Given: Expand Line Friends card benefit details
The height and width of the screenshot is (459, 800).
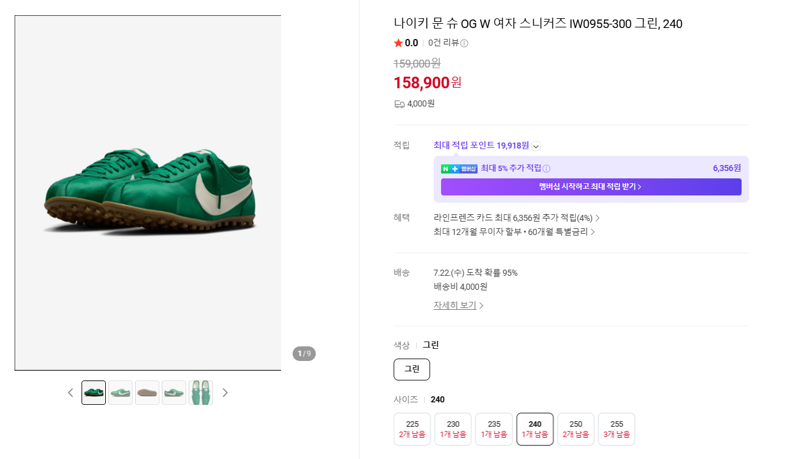Looking at the screenshot, I should click(516, 218).
